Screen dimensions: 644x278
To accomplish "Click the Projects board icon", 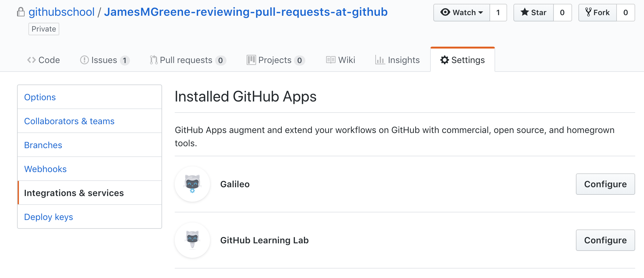I will point(251,60).
